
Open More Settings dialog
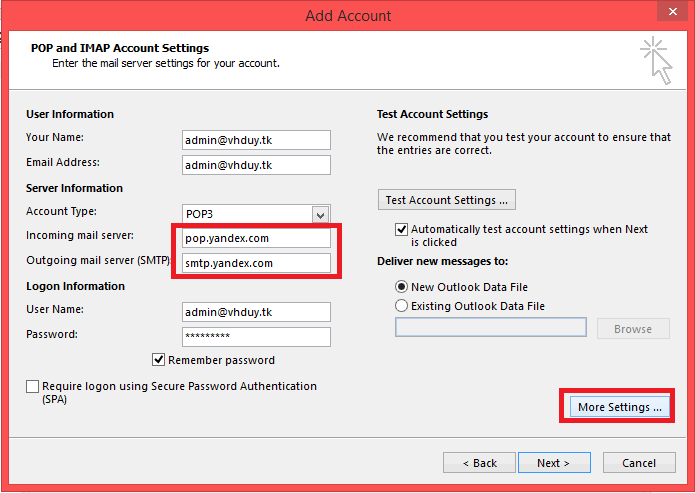click(620, 407)
